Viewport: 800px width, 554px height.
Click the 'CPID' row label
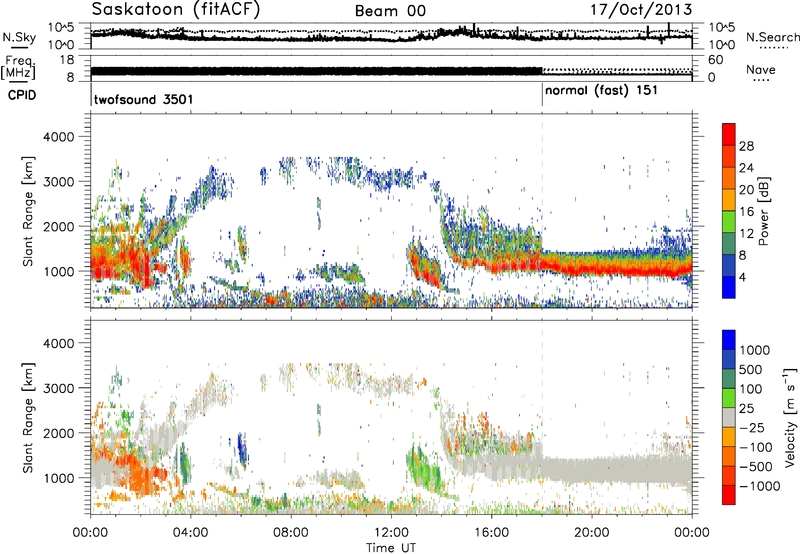[x=22, y=95]
